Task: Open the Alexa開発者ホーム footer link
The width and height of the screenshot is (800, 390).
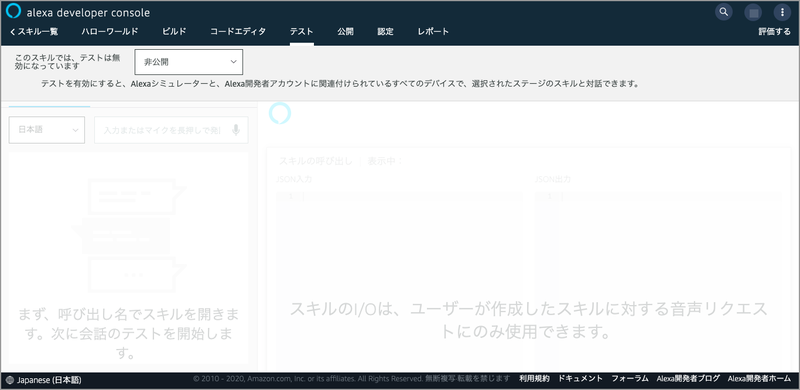Action: (759, 379)
